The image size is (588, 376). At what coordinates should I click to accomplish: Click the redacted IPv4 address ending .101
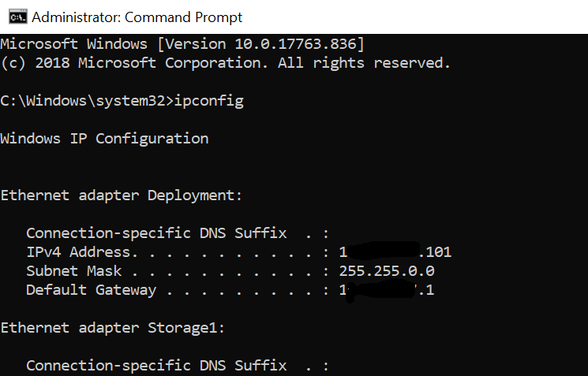pos(395,252)
